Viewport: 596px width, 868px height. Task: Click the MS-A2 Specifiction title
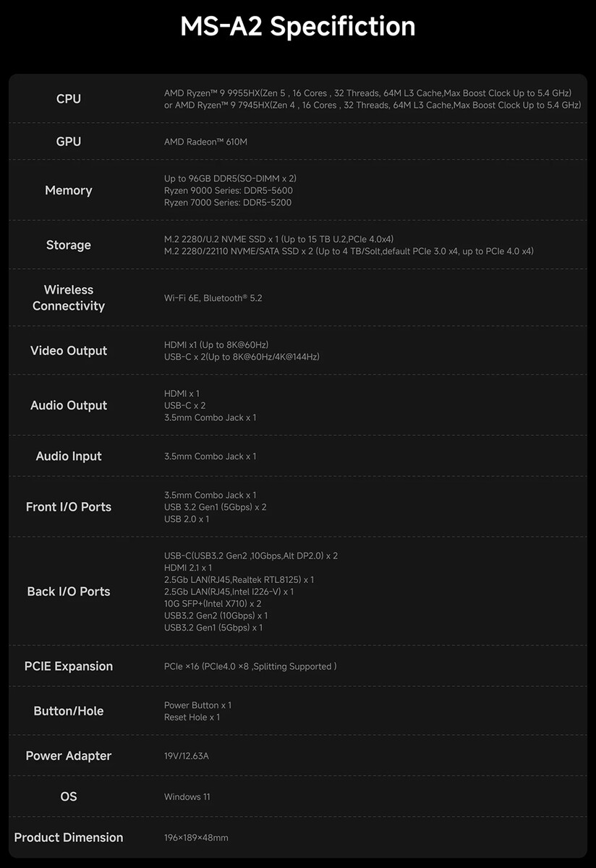tap(297, 27)
